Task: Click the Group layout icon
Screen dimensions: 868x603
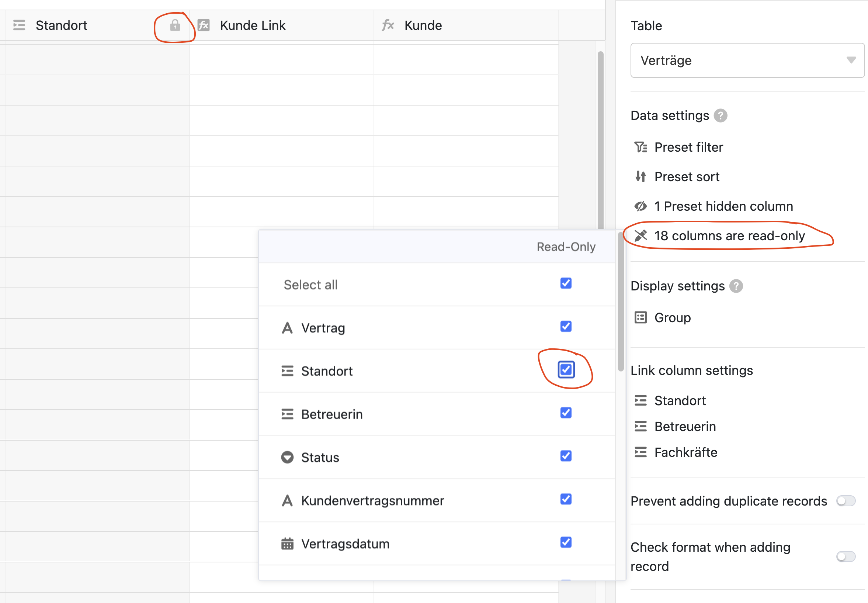Action: pyautogui.click(x=641, y=317)
